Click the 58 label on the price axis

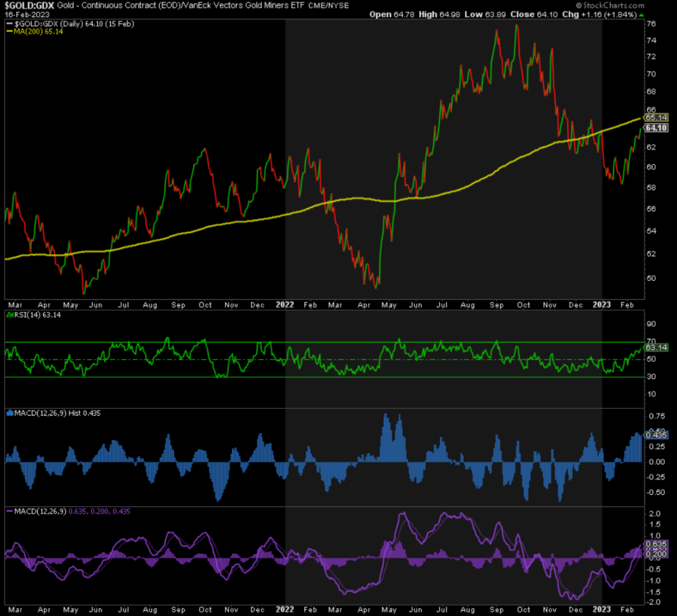(651, 188)
